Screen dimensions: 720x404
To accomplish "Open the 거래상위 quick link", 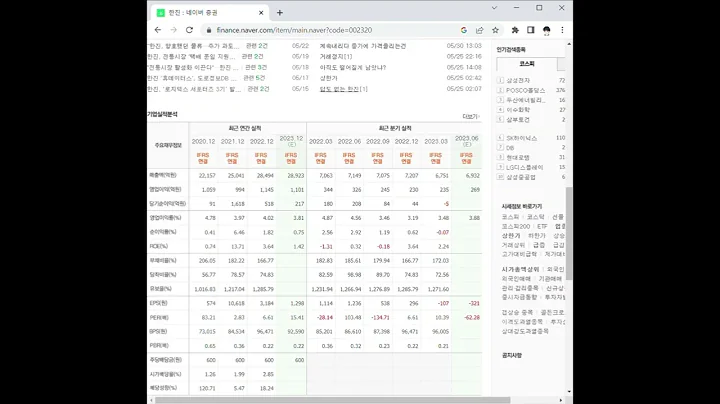I will tap(513, 245).
